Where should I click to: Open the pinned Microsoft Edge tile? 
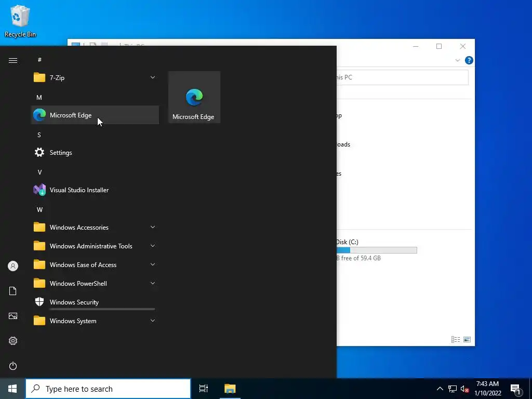pos(194,97)
